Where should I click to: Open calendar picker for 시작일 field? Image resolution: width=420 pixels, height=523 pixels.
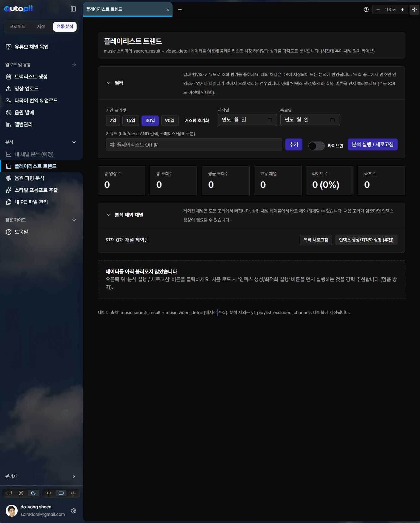[270, 120]
